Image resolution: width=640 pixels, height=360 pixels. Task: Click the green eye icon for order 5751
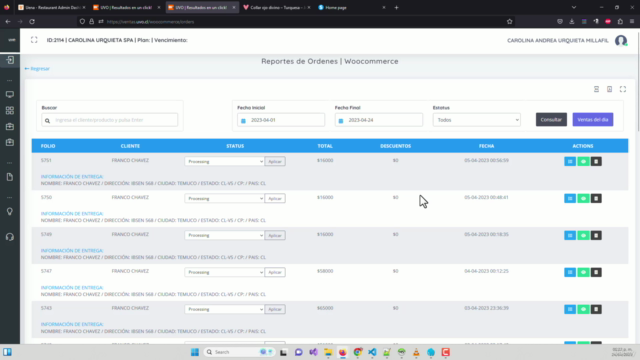583,162
